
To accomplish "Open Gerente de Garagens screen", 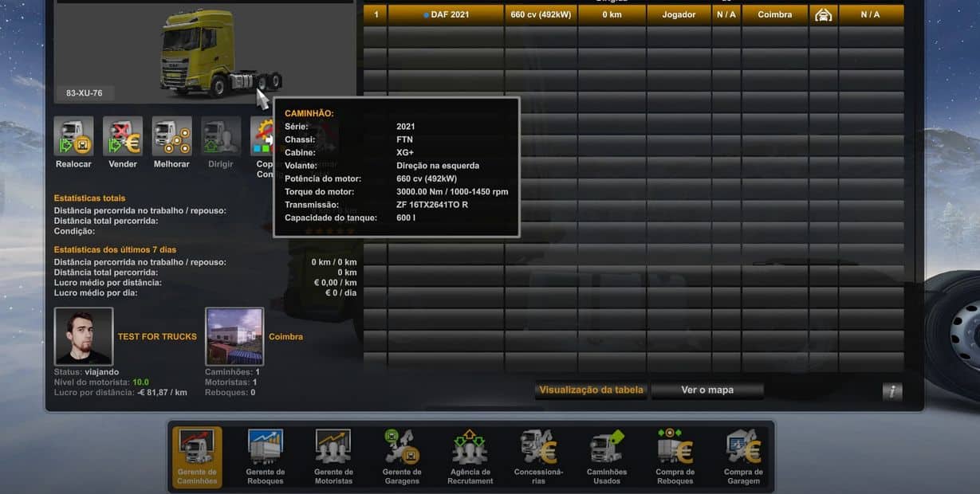I will tap(402, 456).
